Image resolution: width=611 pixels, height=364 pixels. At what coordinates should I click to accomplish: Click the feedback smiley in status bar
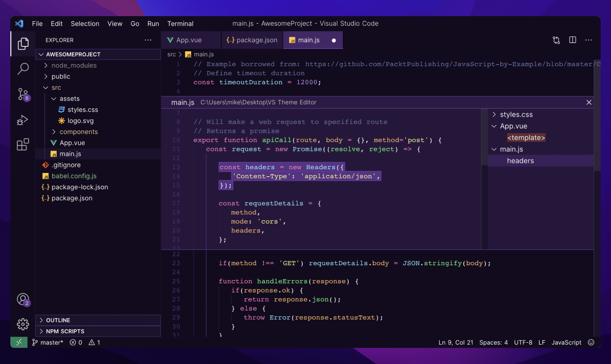(591, 342)
